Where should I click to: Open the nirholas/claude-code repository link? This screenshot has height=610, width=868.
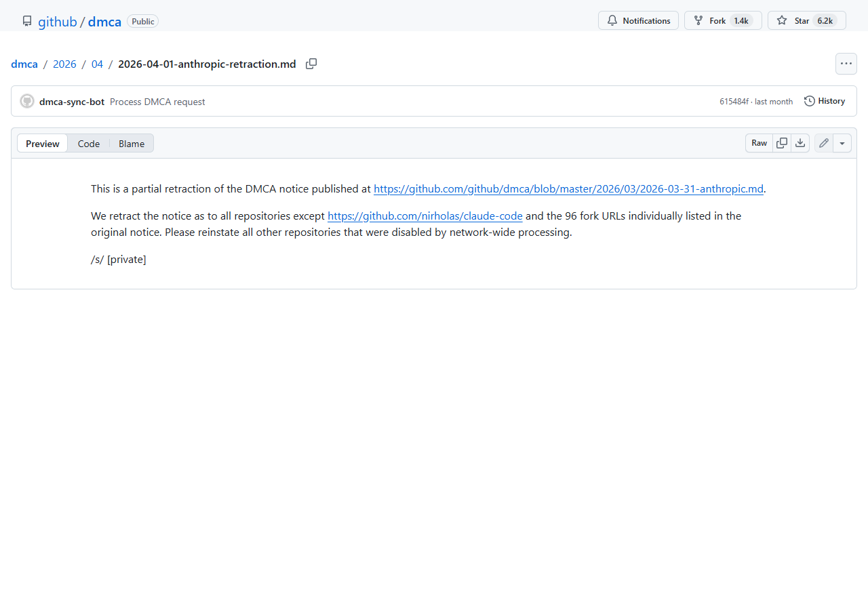pos(425,216)
